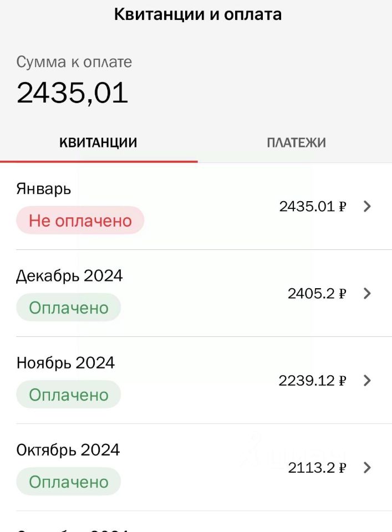392x532 pixels.
Task: Open the Январь receipt row
Action: (44, 189)
